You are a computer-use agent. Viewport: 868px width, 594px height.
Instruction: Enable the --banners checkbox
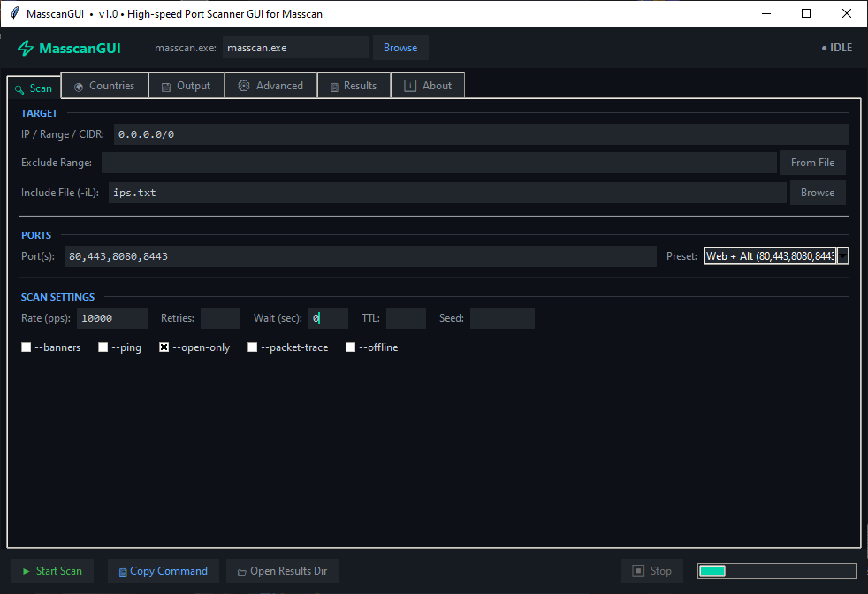pyautogui.click(x=26, y=347)
